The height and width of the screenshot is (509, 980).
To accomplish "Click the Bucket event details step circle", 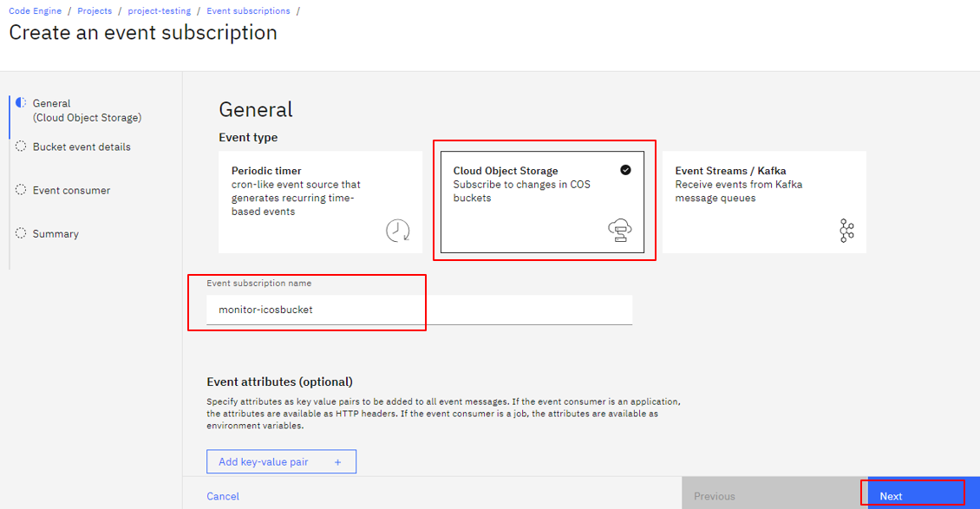I will pyautogui.click(x=21, y=147).
